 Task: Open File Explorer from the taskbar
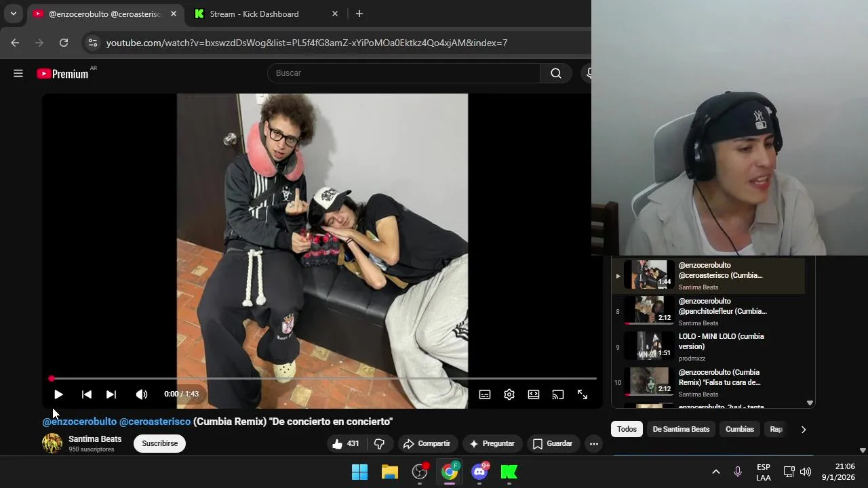pos(390,472)
